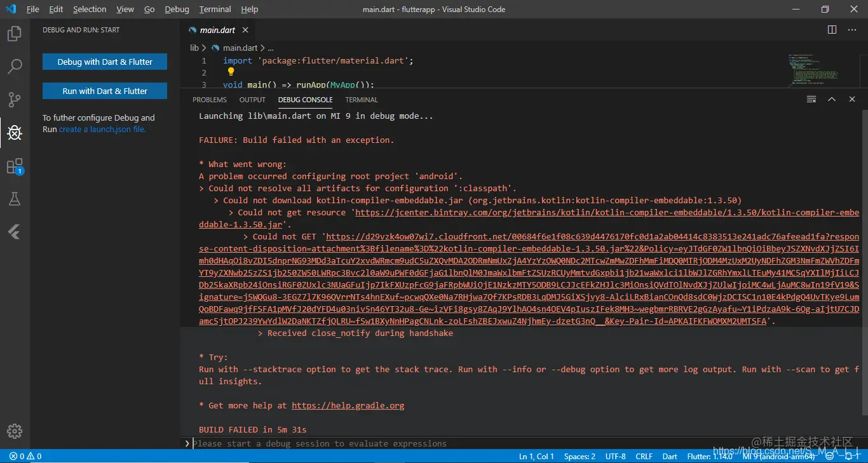Click the Flutter: 1.14.0 status item
Screen dimensions: 868x463
click(709, 456)
